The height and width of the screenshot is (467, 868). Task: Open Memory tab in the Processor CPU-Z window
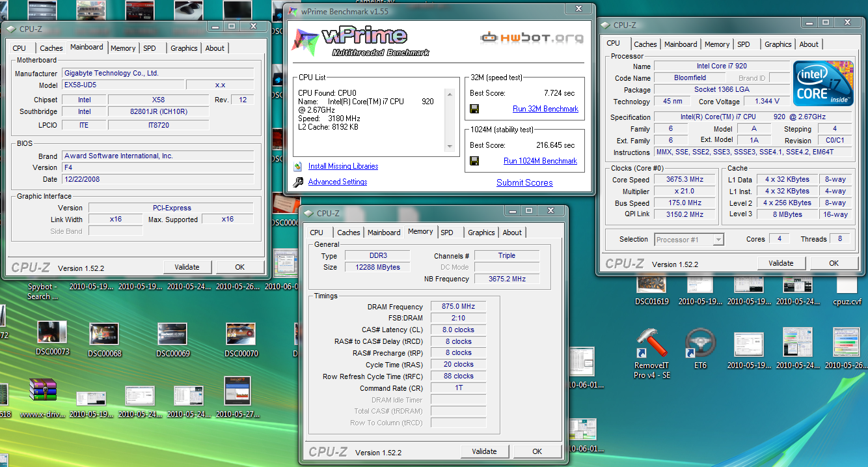(717, 44)
